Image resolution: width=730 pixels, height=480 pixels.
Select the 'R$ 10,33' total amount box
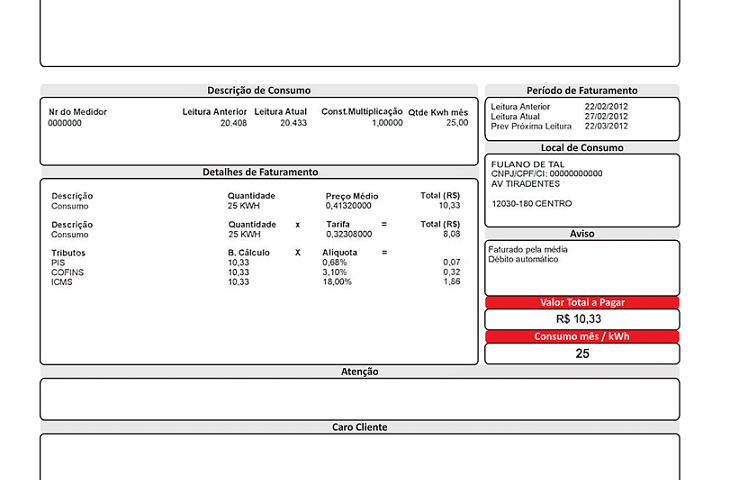[582, 319]
